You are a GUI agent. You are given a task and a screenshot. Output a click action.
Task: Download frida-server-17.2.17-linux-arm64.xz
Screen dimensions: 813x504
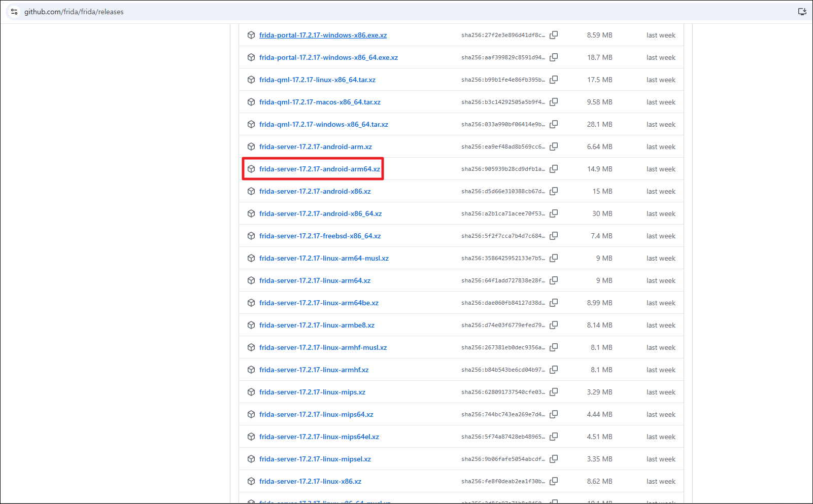pyautogui.click(x=315, y=280)
